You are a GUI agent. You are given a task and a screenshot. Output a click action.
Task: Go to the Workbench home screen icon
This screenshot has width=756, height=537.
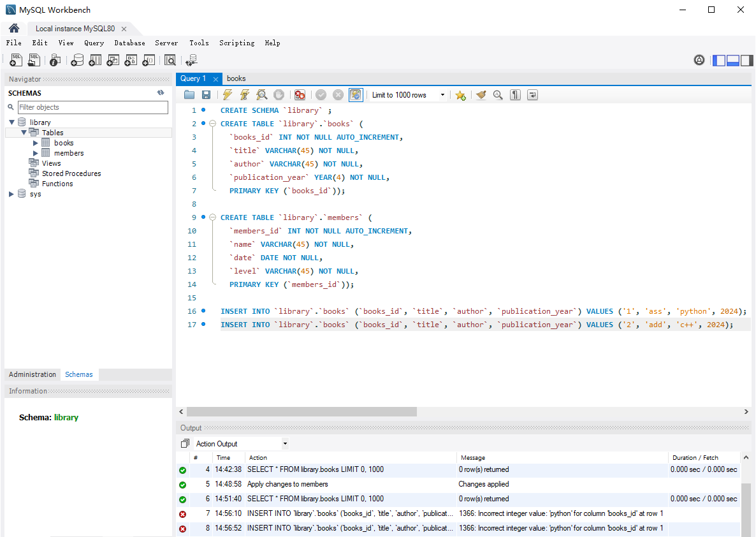[14, 28]
